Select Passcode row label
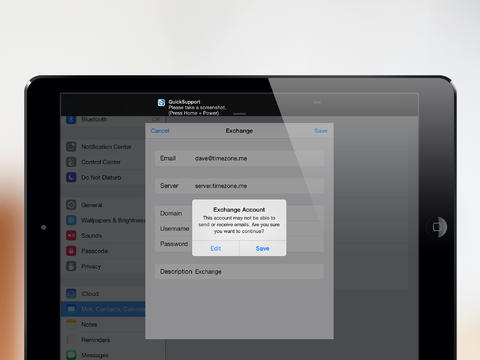 click(94, 251)
